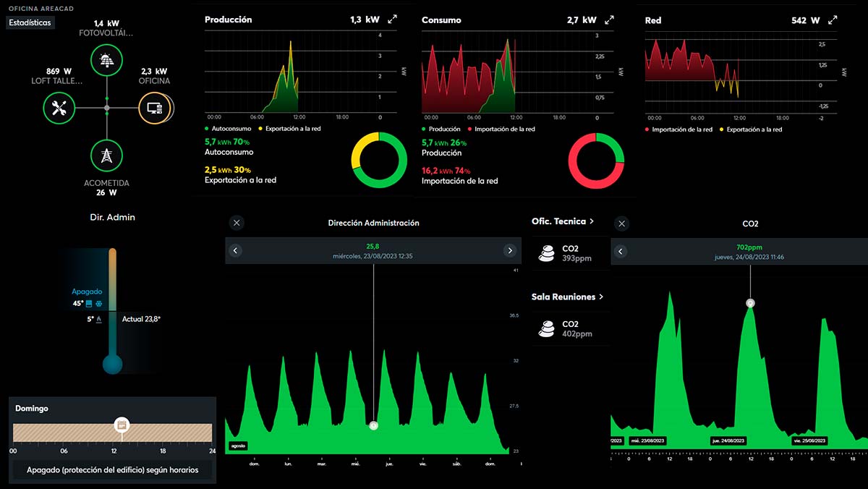Toggle Producción series in Consumo legend
The width and height of the screenshot is (868, 489).
coord(441,129)
